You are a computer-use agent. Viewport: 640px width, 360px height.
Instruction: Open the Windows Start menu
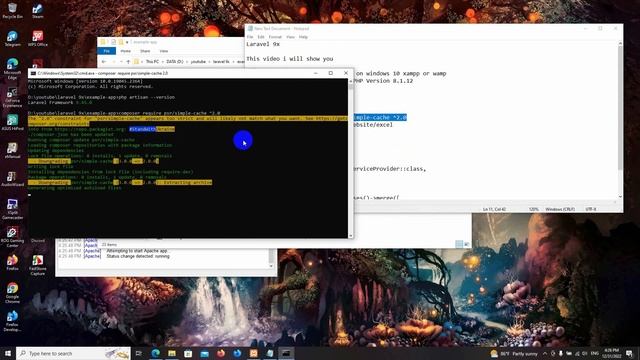coord(8,353)
